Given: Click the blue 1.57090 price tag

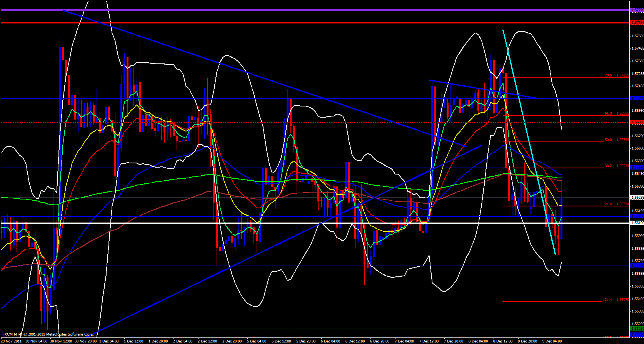Looking at the screenshot, I should pos(637,98).
